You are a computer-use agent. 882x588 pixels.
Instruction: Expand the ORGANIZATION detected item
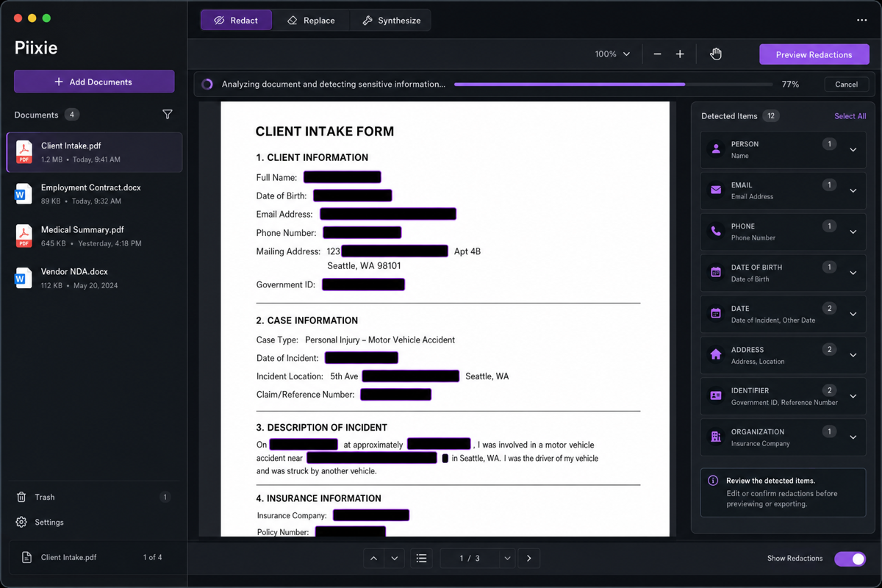click(x=853, y=437)
